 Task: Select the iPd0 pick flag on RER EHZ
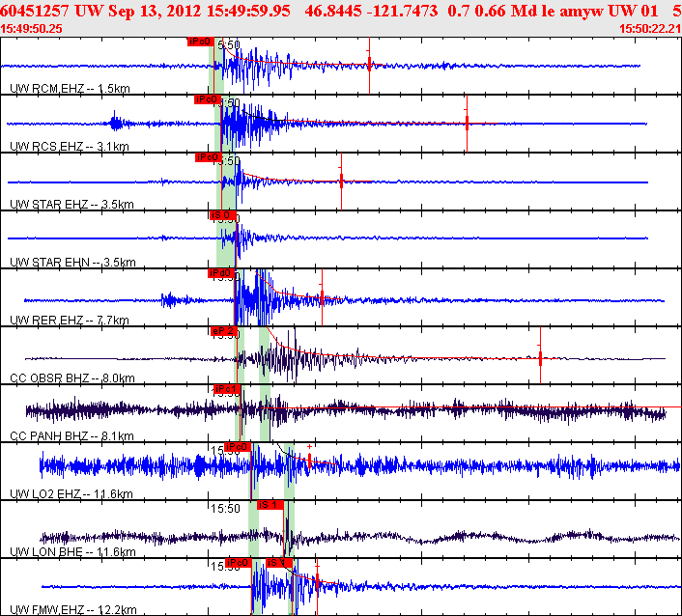[221, 273]
